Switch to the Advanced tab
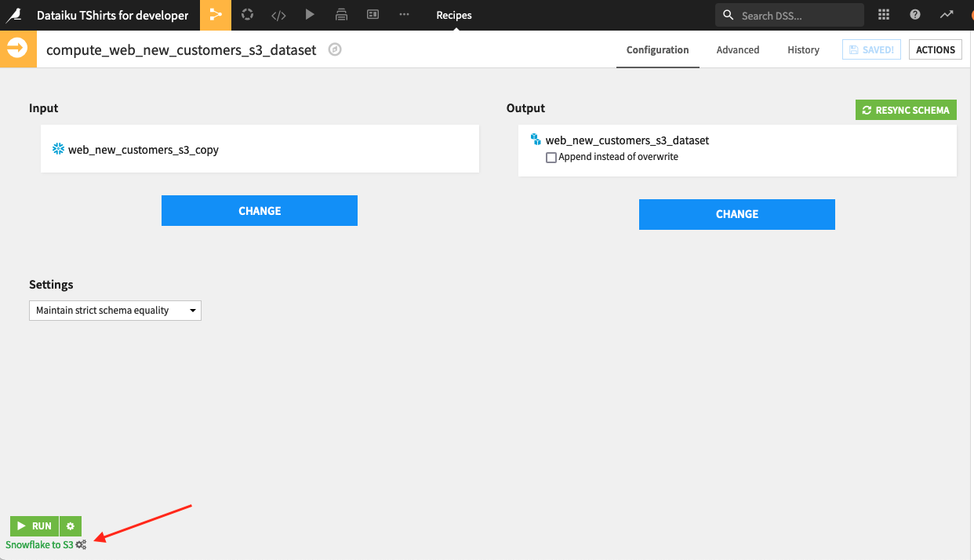974x560 pixels. coord(737,49)
